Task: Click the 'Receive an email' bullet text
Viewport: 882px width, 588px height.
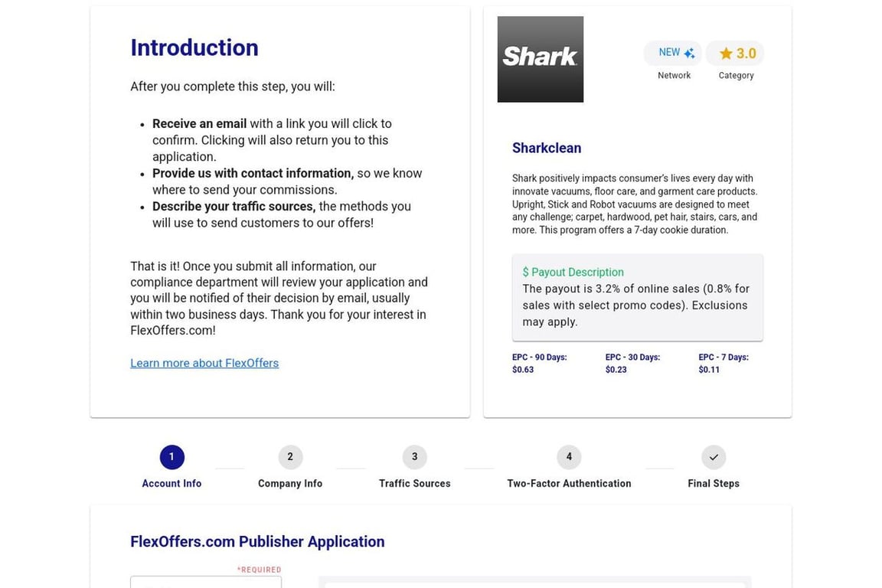Action: (199, 124)
